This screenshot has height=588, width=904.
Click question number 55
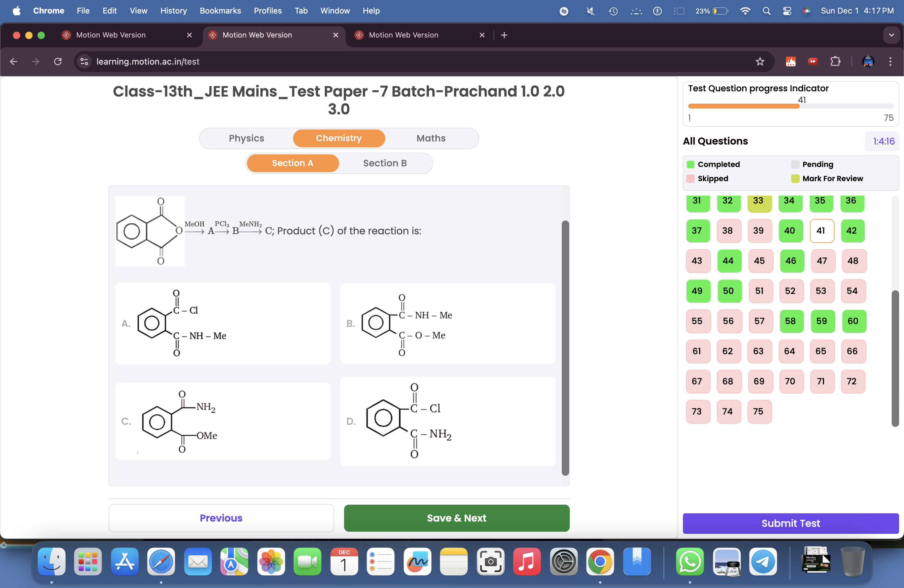pyautogui.click(x=696, y=320)
